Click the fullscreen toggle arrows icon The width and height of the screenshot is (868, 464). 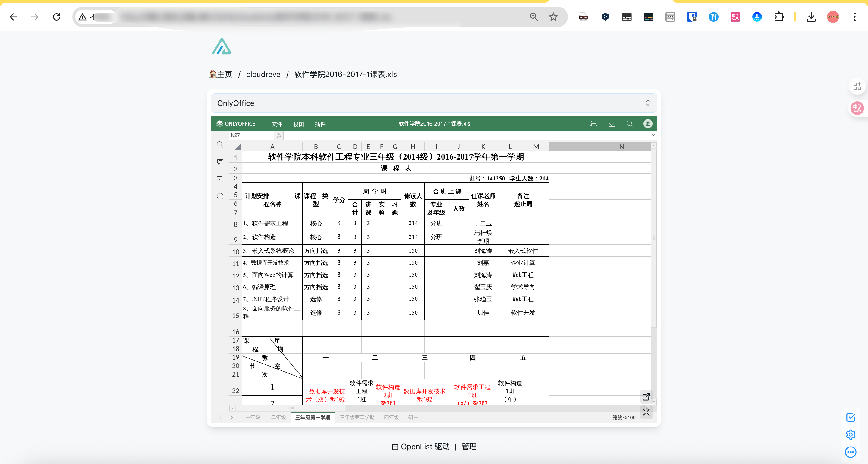(x=646, y=412)
